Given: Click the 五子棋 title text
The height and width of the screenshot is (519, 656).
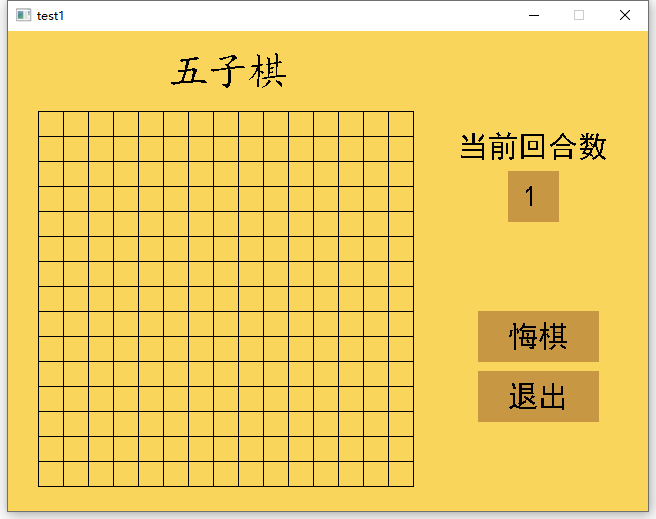Looking at the screenshot, I should (229, 72).
